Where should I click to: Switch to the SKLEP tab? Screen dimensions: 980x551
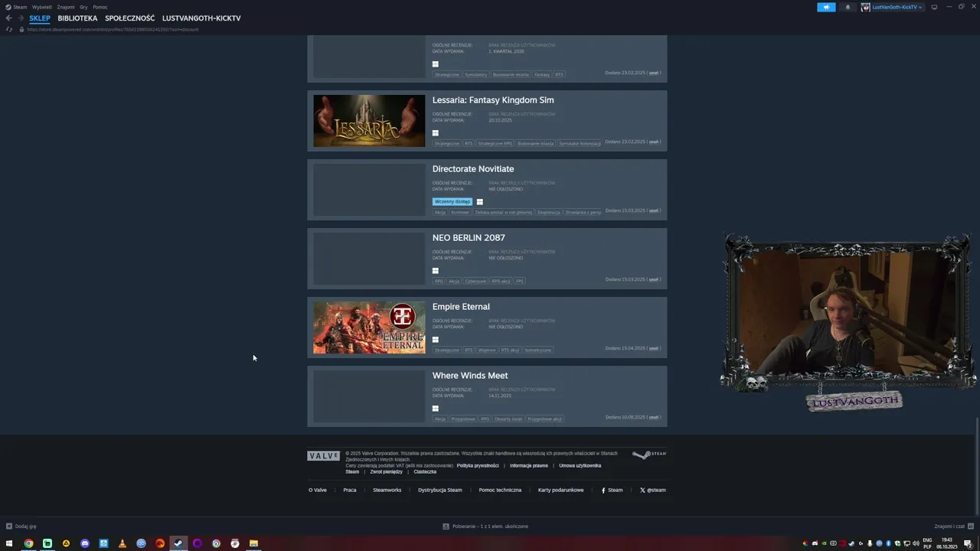point(40,18)
